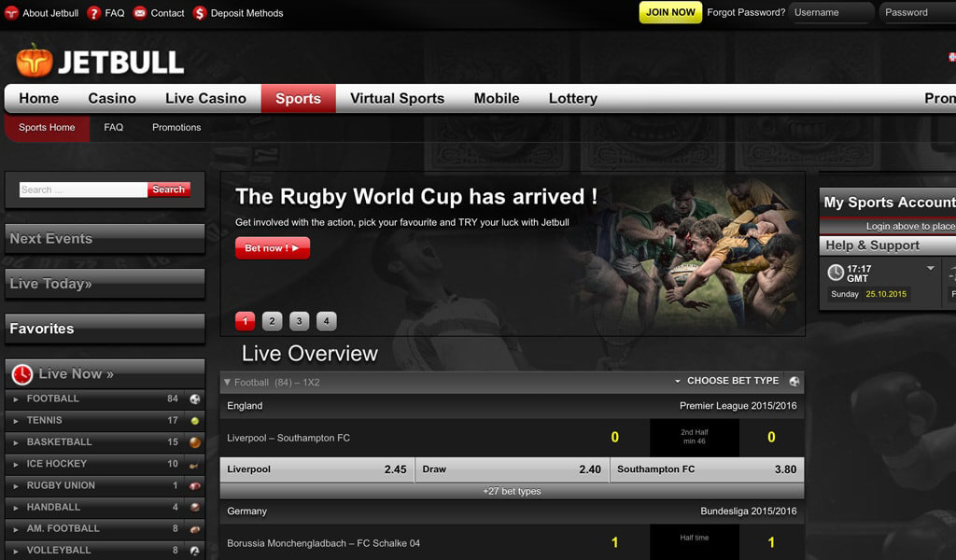Screen dimensions: 956x560
Task: Open the Favorites panel
Action: click(x=105, y=329)
